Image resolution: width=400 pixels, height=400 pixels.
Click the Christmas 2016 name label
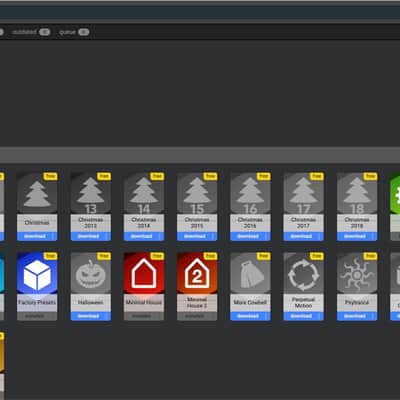pyautogui.click(x=250, y=223)
